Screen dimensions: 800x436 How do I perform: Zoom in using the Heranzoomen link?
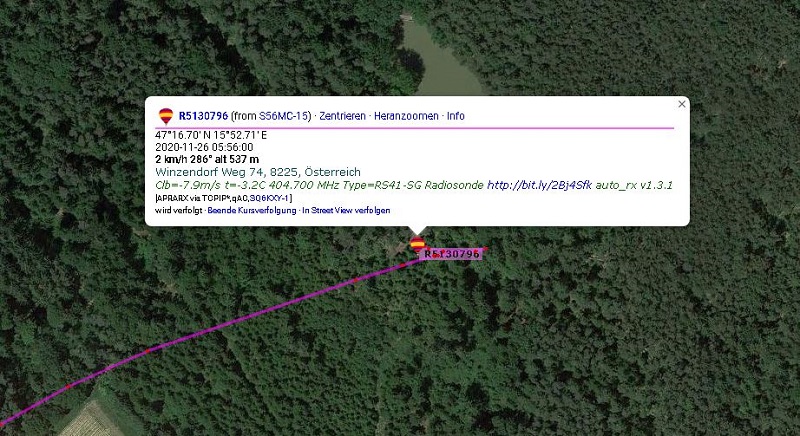(x=406, y=116)
